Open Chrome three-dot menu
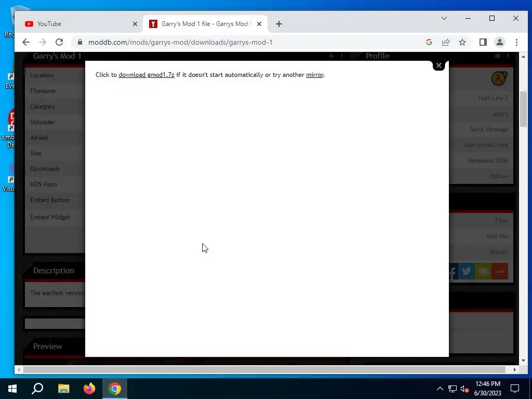The width and height of the screenshot is (532, 399). coord(516,42)
